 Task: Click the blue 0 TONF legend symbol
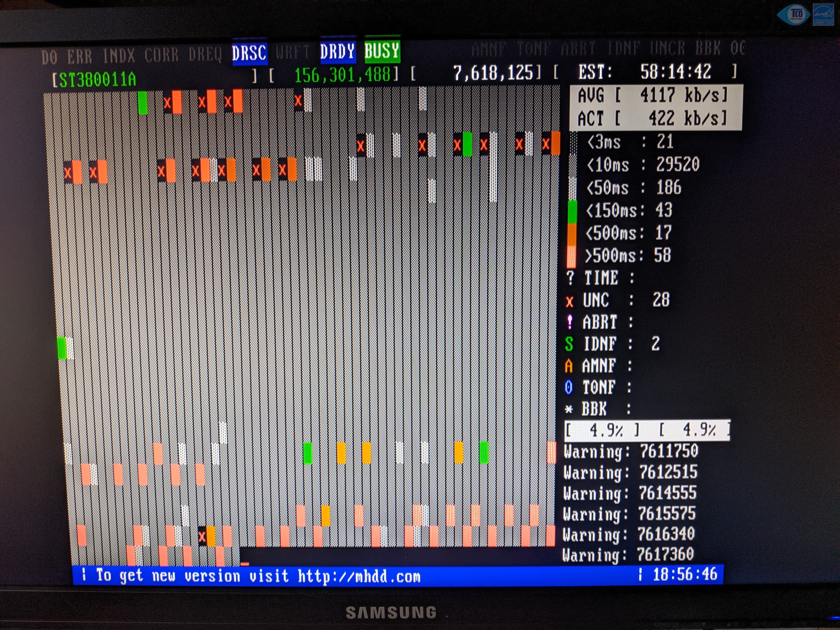pos(569,387)
